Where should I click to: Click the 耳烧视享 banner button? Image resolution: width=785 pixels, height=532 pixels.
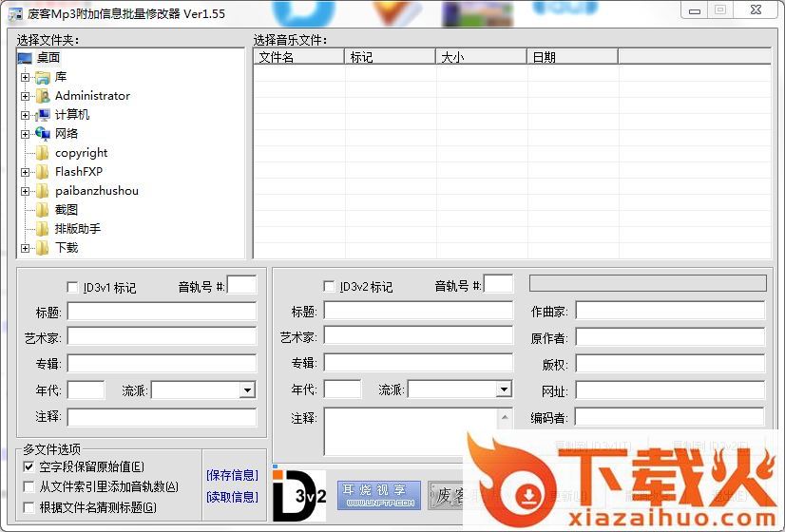pyautogui.click(x=378, y=495)
